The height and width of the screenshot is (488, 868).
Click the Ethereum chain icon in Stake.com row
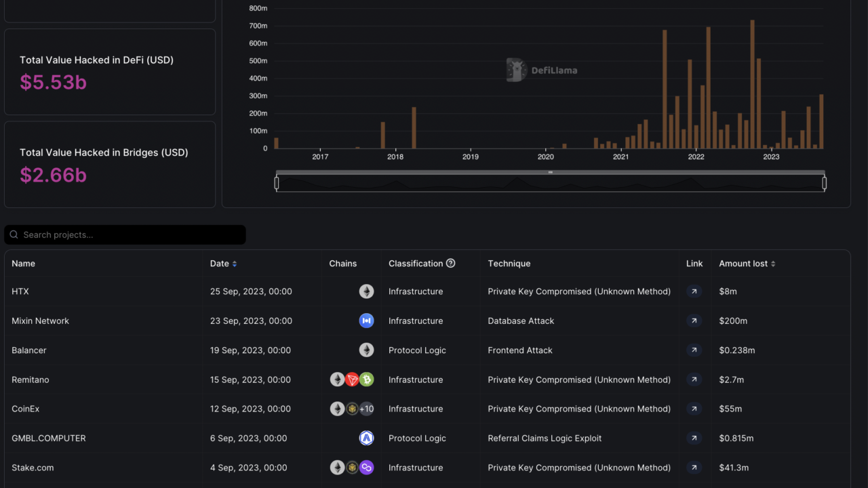tap(337, 468)
